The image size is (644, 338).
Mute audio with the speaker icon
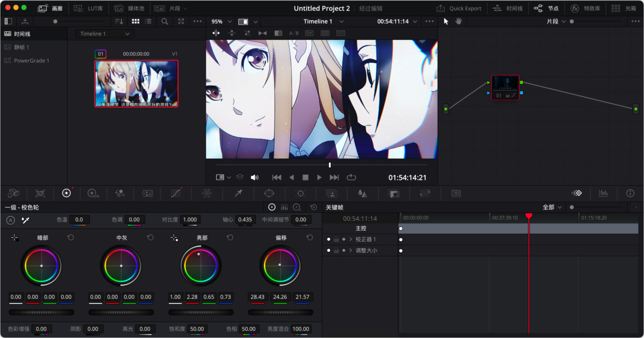click(x=254, y=177)
